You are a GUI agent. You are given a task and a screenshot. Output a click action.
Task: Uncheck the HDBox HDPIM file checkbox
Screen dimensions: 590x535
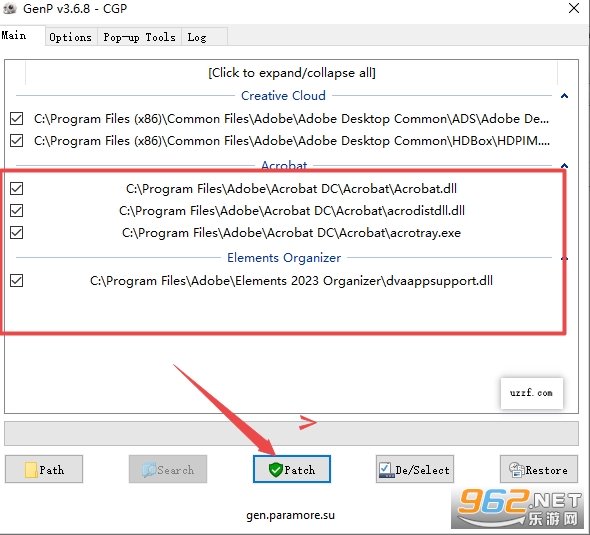coord(17,141)
